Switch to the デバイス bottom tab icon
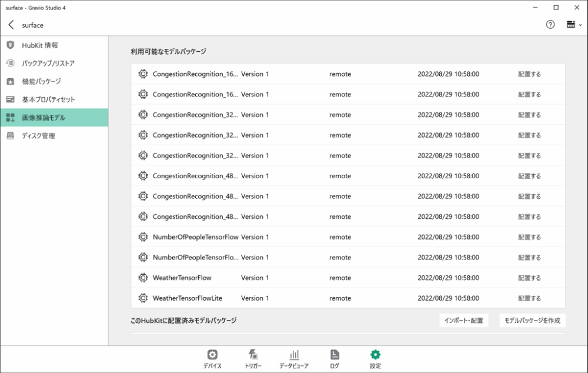Screen dimensions: 588x373 pos(212,355)
